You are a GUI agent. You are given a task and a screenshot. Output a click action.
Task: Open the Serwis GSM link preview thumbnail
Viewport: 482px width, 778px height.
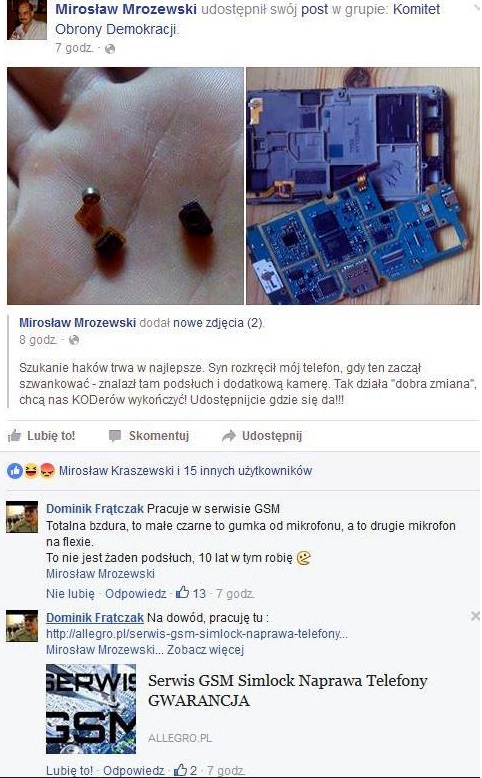91,709
